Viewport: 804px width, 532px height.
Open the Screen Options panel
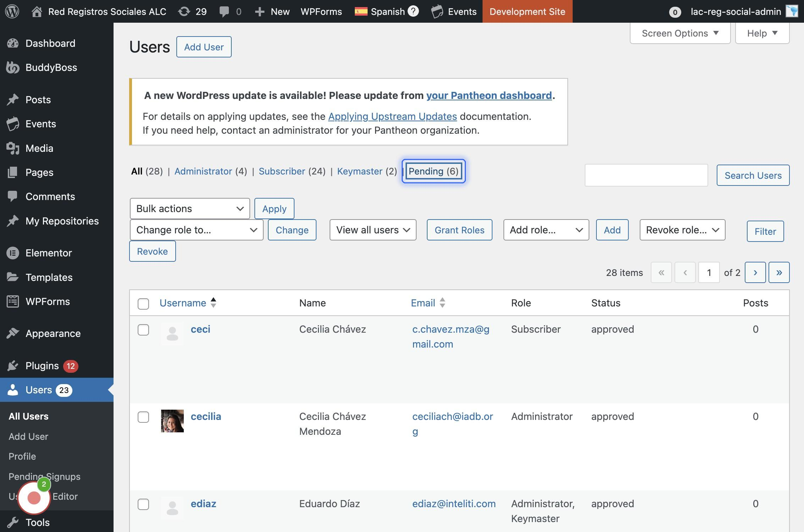point(680,33)
